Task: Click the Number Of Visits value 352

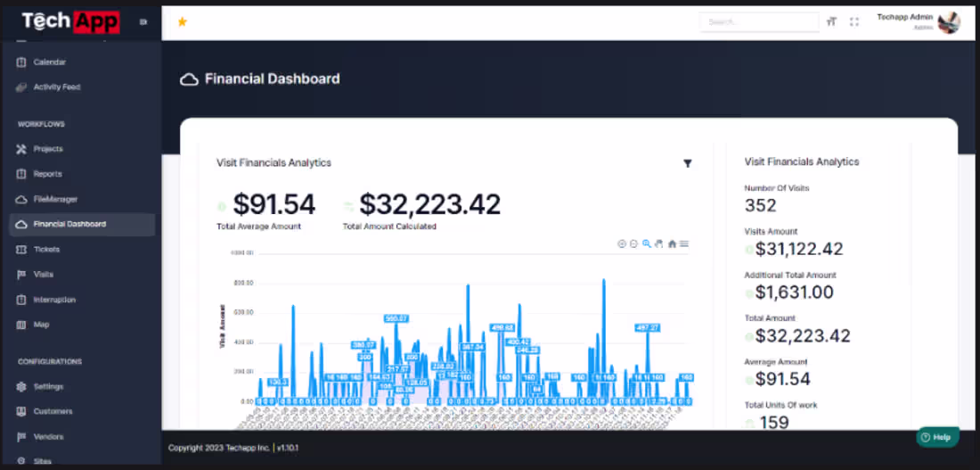Action: 760,205
